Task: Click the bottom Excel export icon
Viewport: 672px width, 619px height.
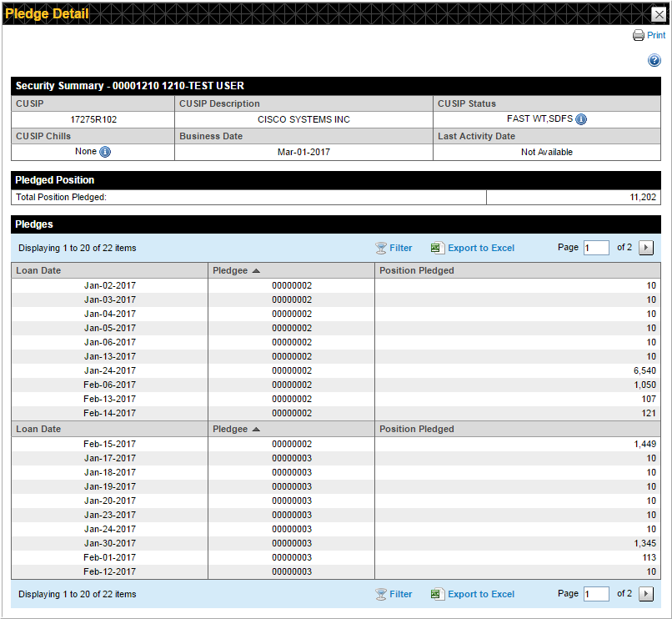Action: [438, 594]
